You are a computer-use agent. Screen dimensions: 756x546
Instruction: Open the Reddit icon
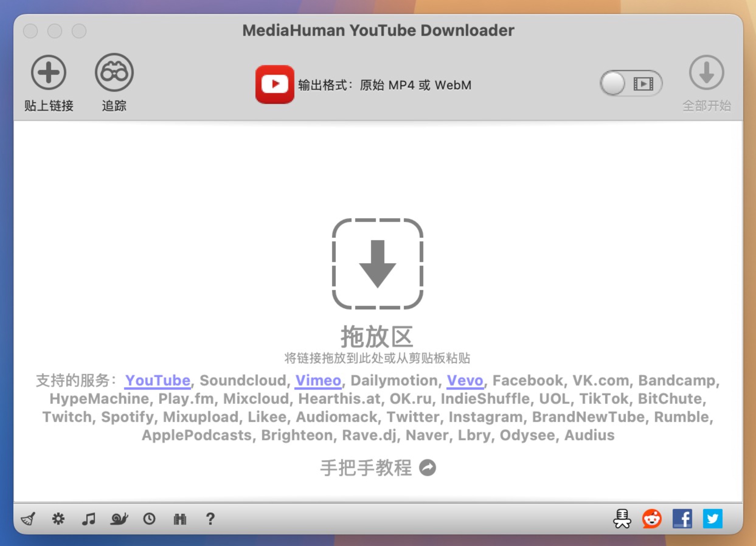652,518
